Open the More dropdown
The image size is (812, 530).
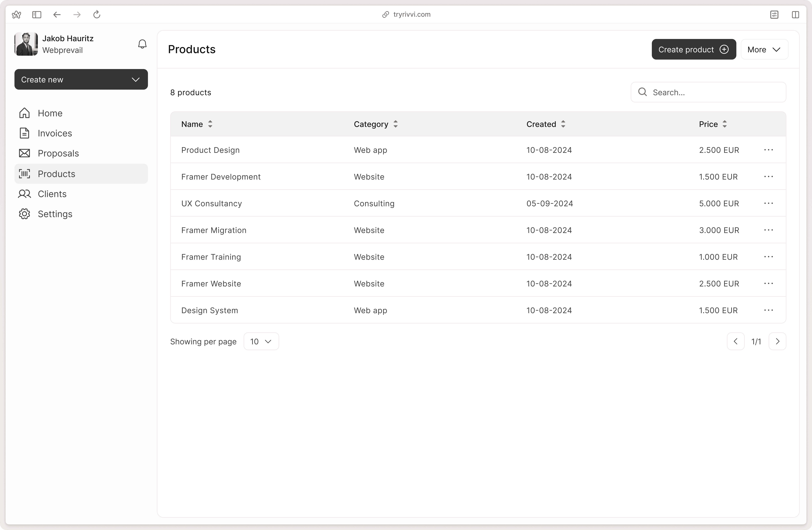pos(764,50)
